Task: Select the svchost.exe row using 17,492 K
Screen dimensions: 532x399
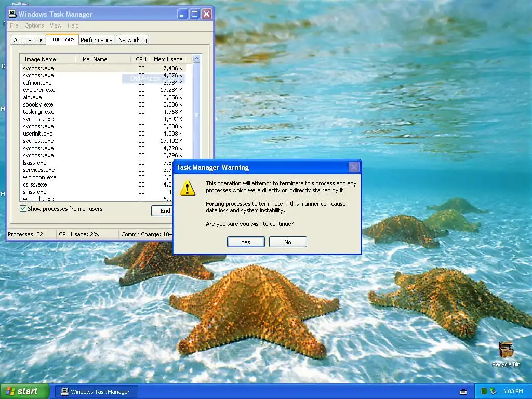Action: pos(103,141)
